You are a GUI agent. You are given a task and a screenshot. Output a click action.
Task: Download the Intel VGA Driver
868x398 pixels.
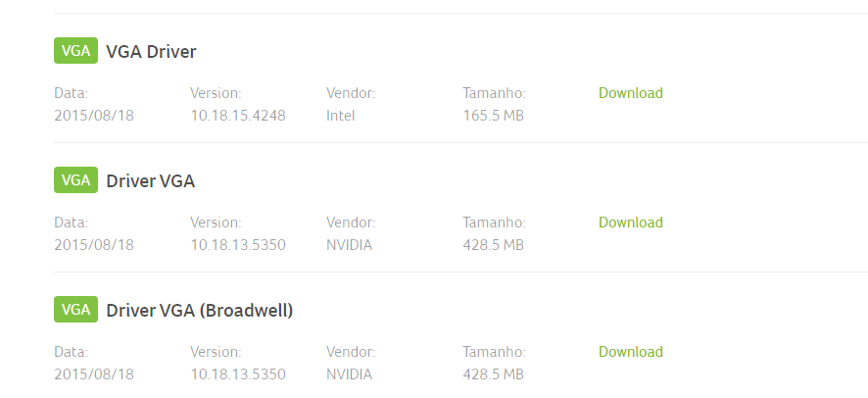click(631, 93)
